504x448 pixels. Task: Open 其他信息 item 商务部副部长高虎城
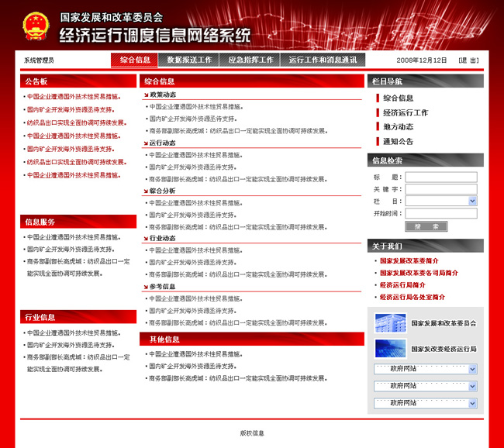238,378
